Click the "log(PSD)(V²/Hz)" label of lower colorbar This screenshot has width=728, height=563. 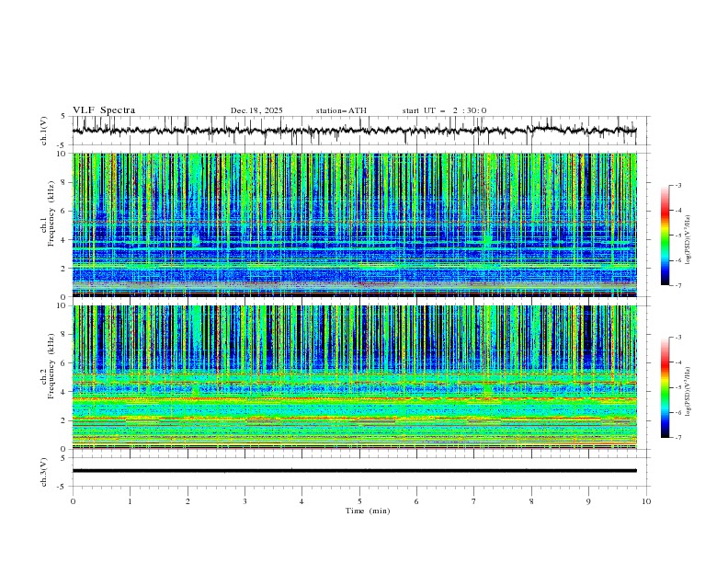pyautogui.click(x=688, y=392)
